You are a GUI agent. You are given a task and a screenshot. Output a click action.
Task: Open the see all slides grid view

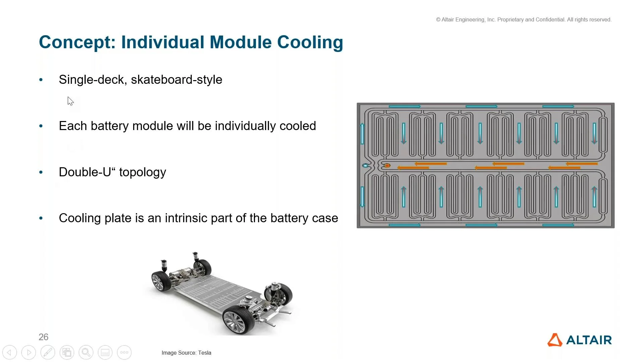(x=67, y=352)
